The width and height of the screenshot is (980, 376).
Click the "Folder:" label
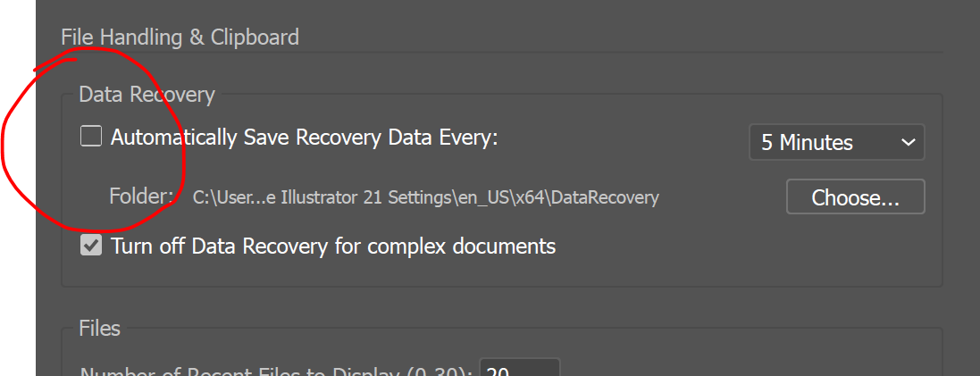click(x=141, y=196)
